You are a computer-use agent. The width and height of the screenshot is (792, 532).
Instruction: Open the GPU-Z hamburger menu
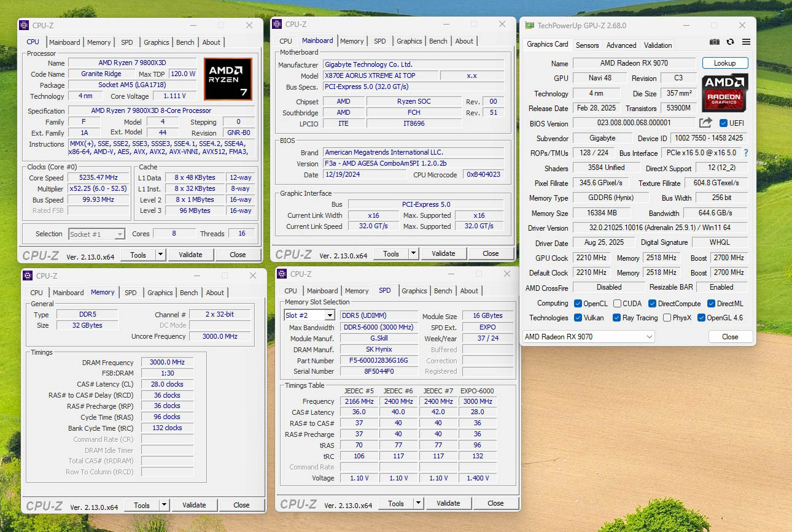746,42
